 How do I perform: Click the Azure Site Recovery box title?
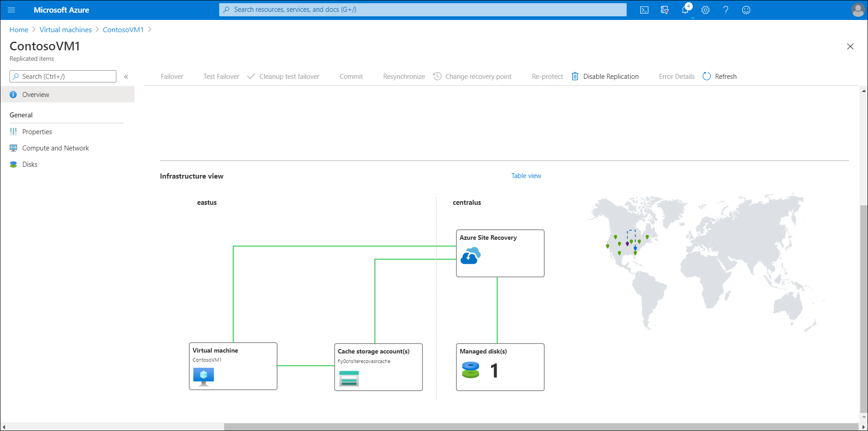[488, 237]
